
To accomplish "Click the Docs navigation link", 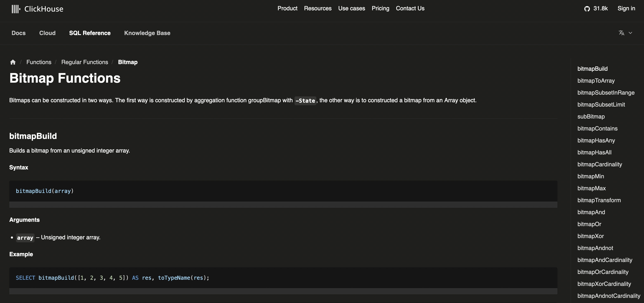I will (x=19, y=33).
